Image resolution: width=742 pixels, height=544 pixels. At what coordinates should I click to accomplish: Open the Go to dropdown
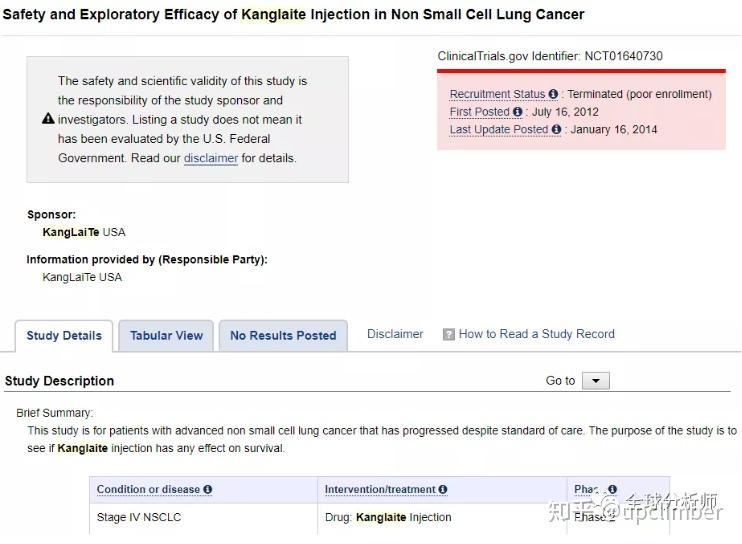pyautogui.click(x=595, y=381)
